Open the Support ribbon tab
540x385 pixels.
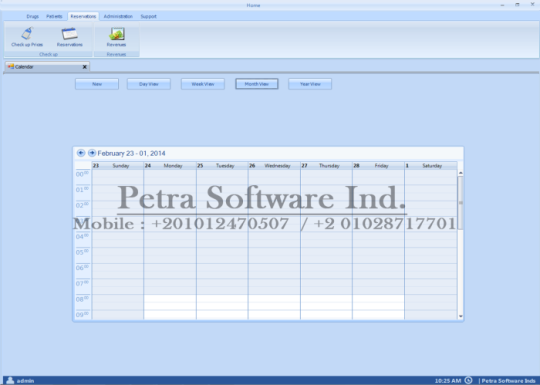tap(148, 16)
